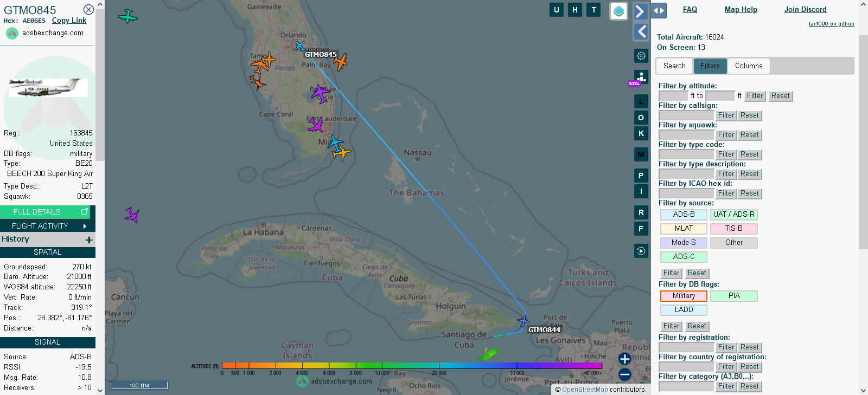Open the tar1090 on github link

(831, 24)
